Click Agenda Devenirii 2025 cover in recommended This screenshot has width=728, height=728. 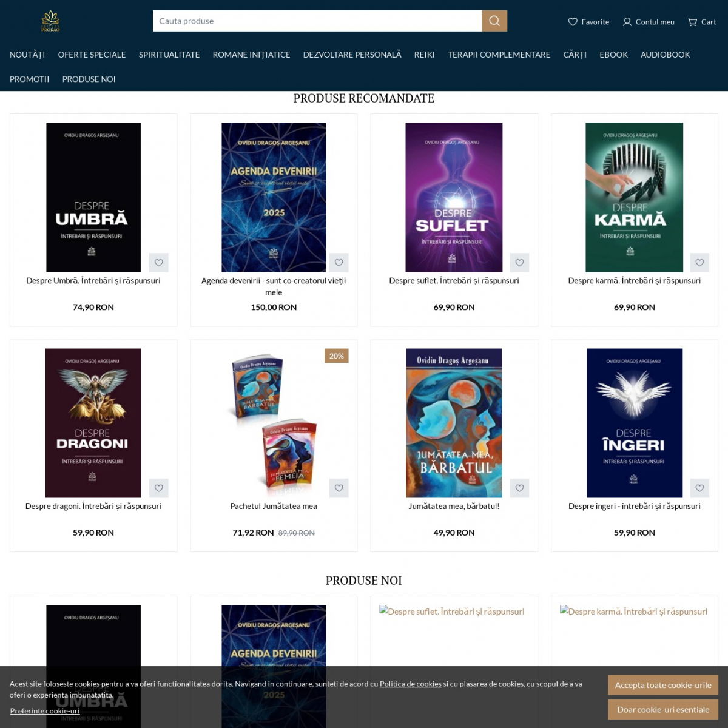(x=274, y=197)
